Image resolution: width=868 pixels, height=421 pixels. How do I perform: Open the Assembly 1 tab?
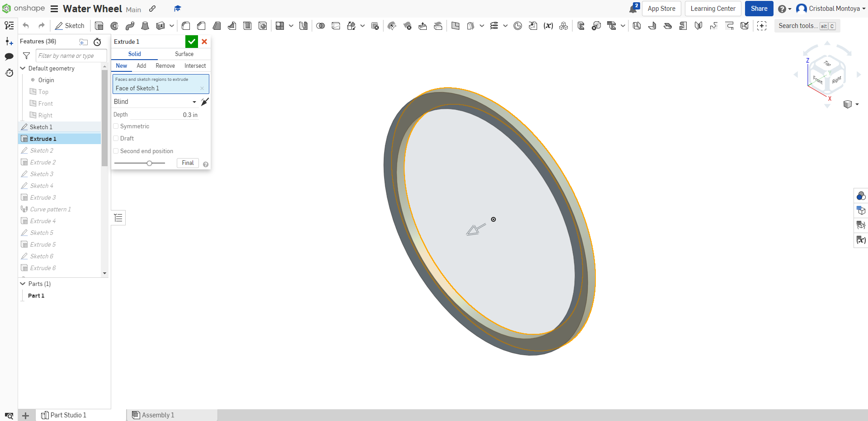click(x=157, y=415)
